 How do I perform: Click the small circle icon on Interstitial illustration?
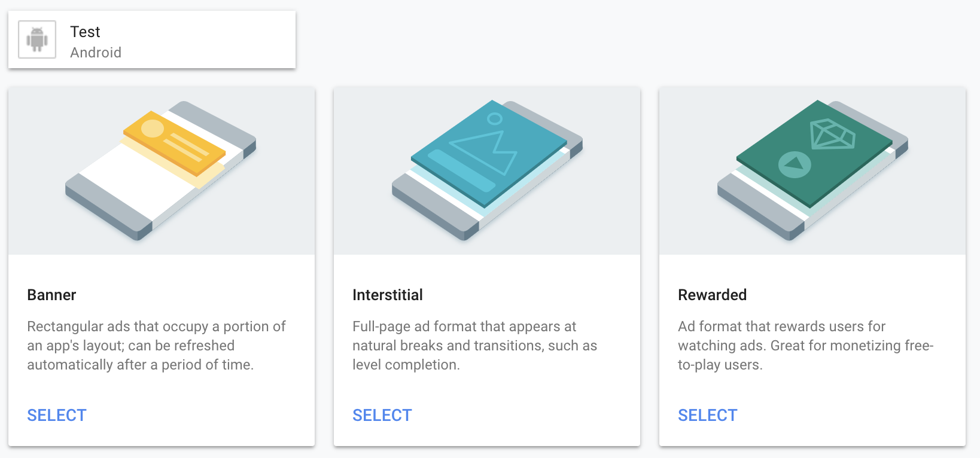[495, 118]
